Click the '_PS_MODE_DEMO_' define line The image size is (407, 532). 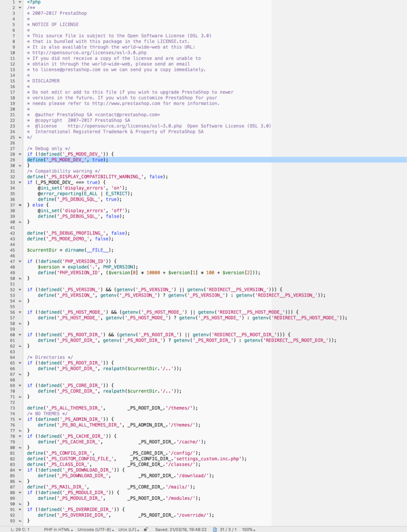pyautogui.click(x=70, y=239)
